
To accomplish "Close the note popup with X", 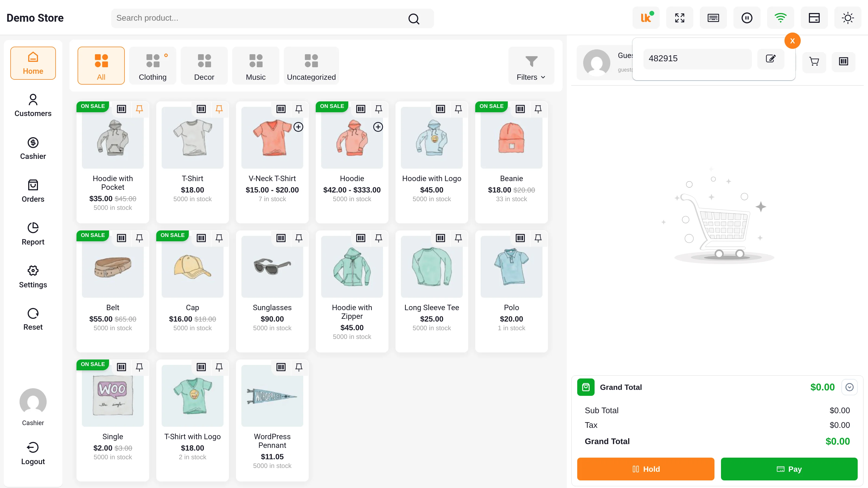I will [x=793, y=41].
